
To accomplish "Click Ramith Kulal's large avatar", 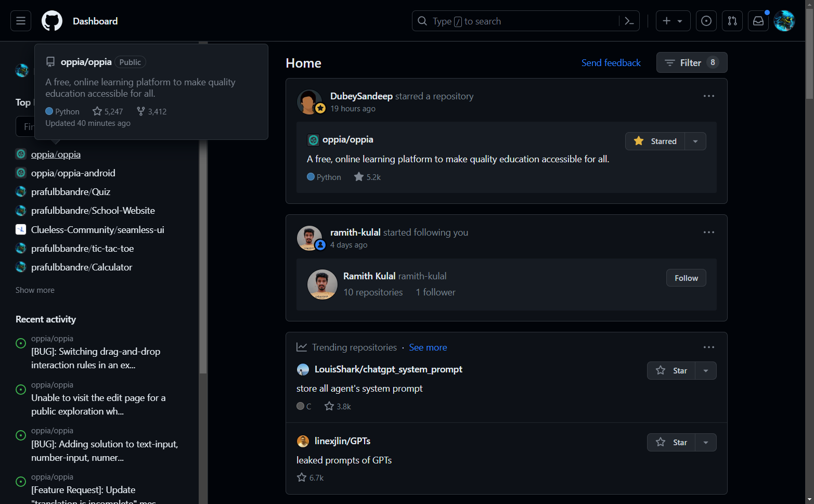I will [x=322, y=285].
